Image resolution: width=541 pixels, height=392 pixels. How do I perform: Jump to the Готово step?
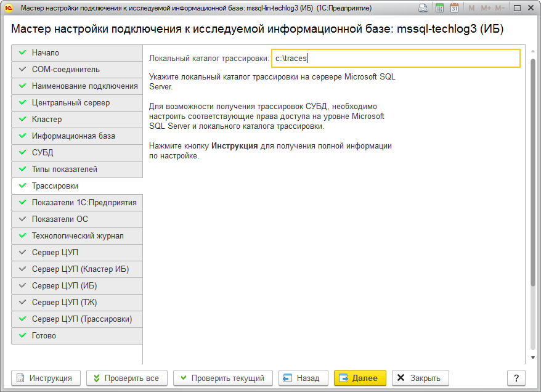(x=76, y=336)
